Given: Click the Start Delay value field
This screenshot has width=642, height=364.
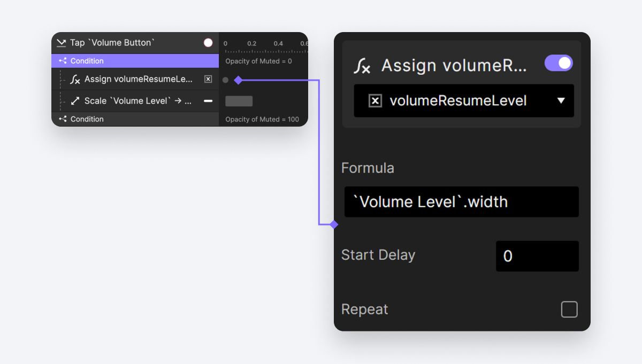Looking at the screenshot, I should (537, 256).
